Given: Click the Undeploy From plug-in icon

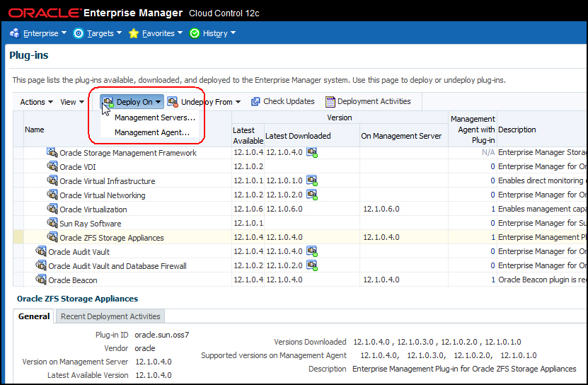Looking at the screenshot, I should point(173,102).
